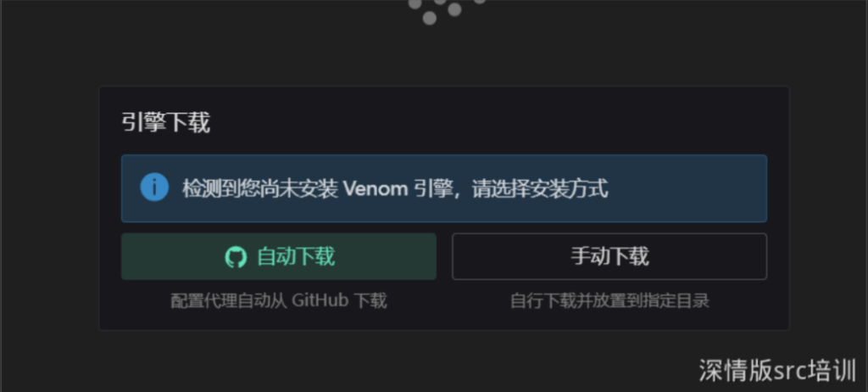Click the green 自动下载 text label
This screenshot has height=392, width=868.
pyautogui.click(x=296, y=257)
